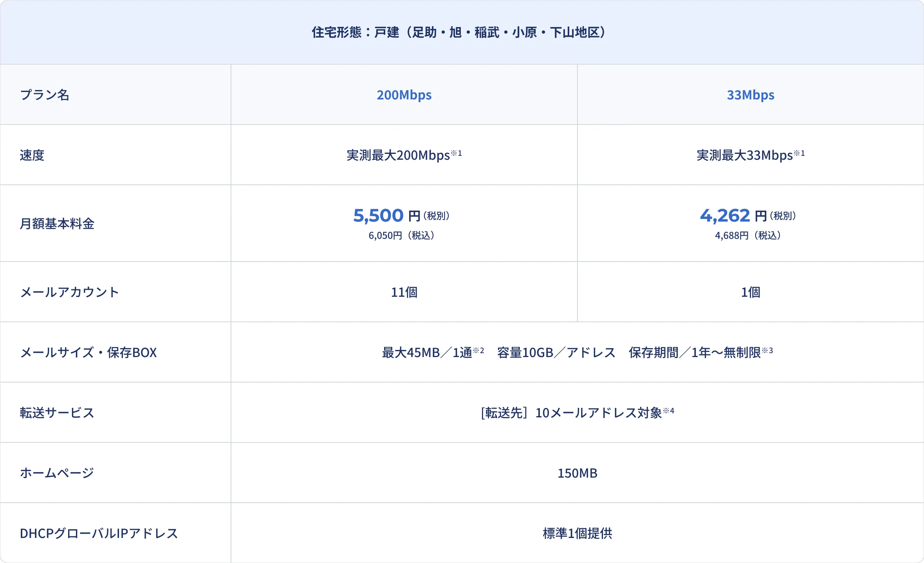The image size is (924, 563).
Task: Click the DHCPグローバルIPアドレス row label
Action: [x=99, y=533]
